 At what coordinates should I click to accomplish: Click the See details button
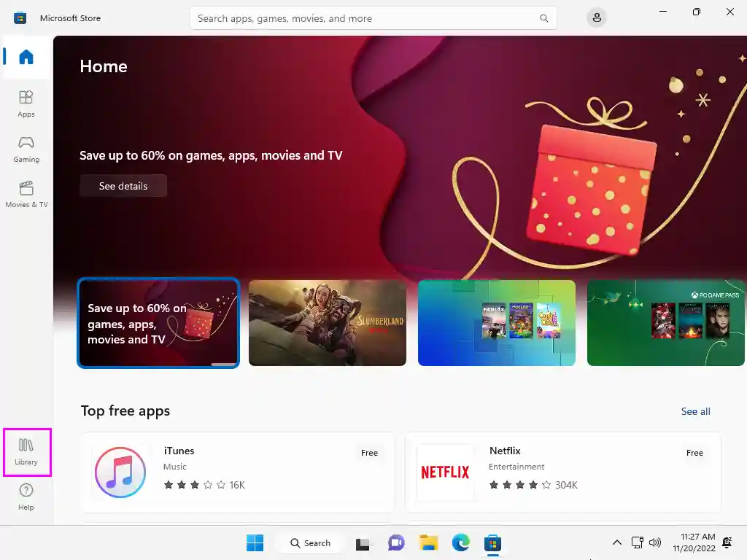[x=123, y=186]
